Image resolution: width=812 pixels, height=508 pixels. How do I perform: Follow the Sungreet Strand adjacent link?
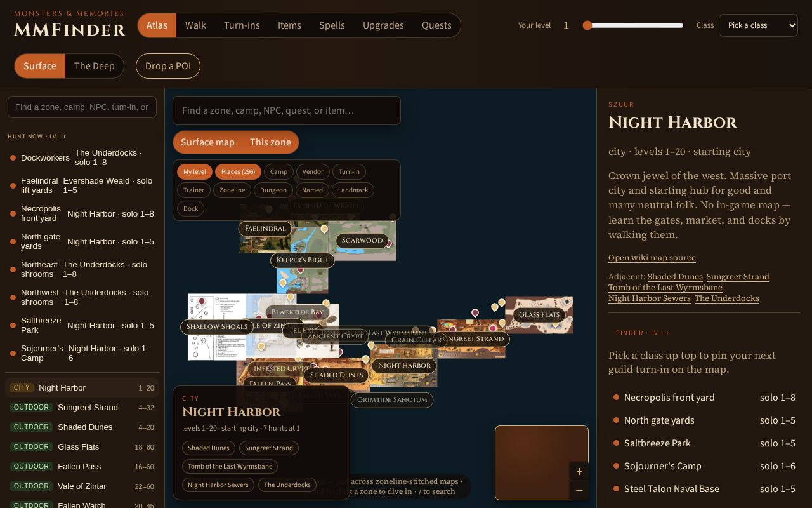738,276
